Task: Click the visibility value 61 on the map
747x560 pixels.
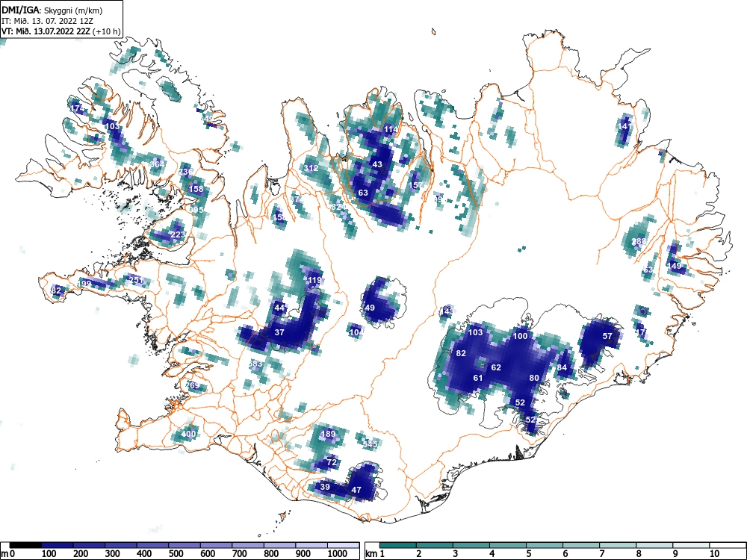Action: 478,378
